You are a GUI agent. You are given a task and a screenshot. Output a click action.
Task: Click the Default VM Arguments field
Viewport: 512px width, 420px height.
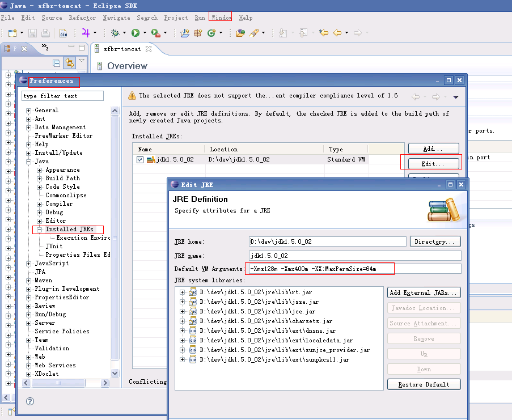click(354, 269)
